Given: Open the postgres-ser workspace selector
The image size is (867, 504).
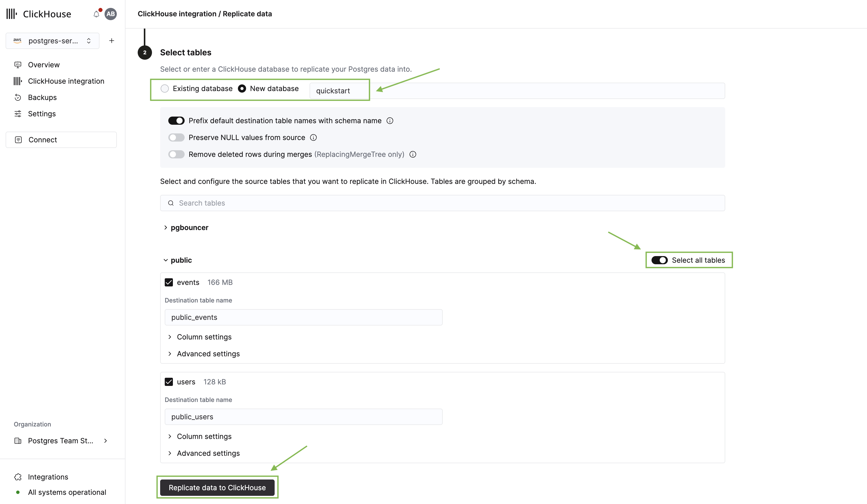Looking at the screenshot, I should pyautogui.click(x=52, y=40).
